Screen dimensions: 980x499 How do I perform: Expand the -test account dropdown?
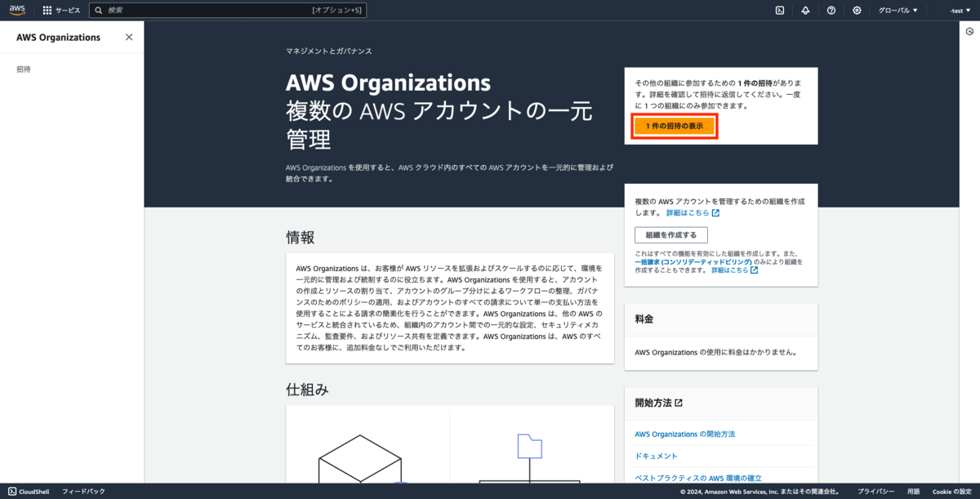pos(958,11)
